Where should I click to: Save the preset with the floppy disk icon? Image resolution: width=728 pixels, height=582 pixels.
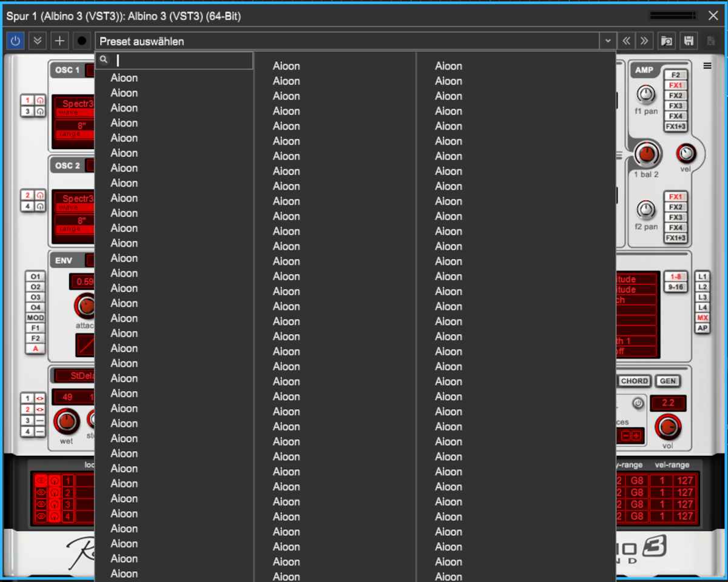(689, 41)
